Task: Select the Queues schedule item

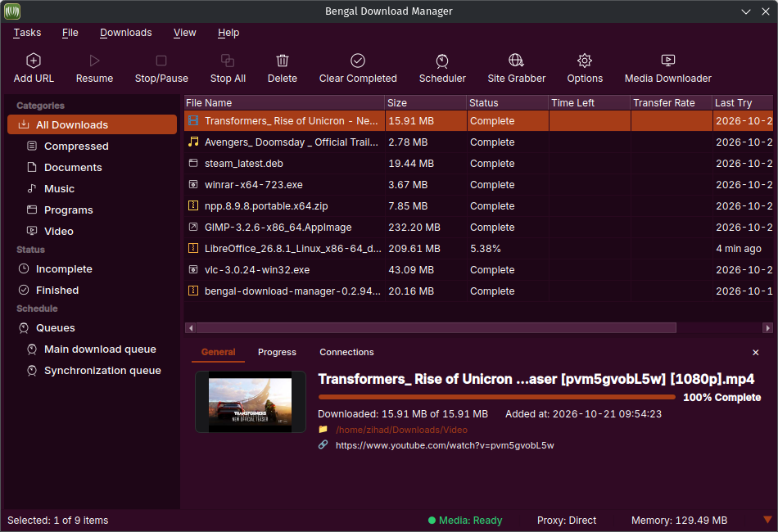Action: click(x=92, y=327)
